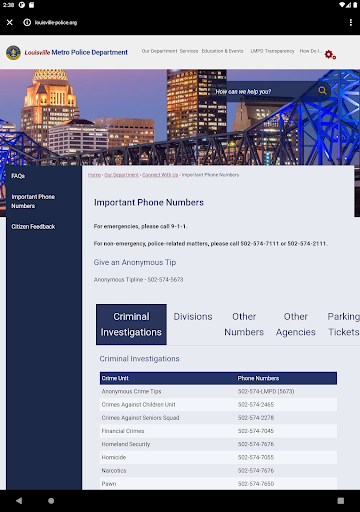360x512 pixels.
Task: Click the louisville-police.org URL text
Action: 56,23
